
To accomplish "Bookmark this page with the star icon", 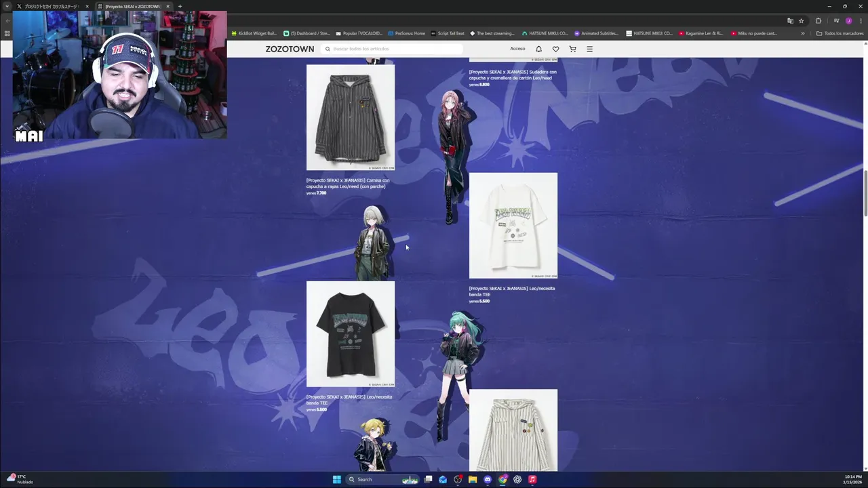I will 801,21.
